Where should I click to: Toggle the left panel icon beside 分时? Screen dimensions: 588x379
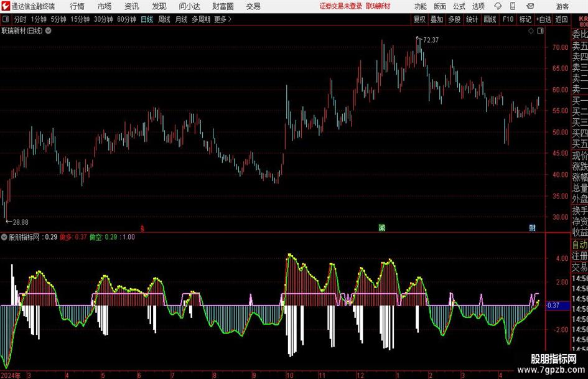5,19
